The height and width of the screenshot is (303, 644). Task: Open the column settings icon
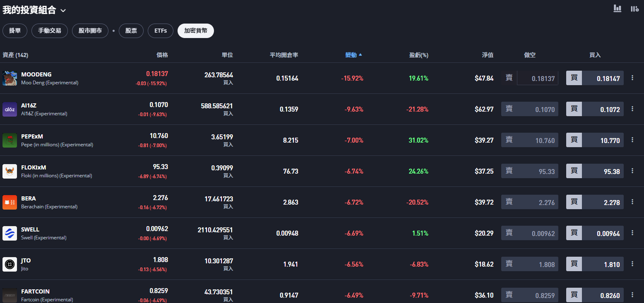634,8
